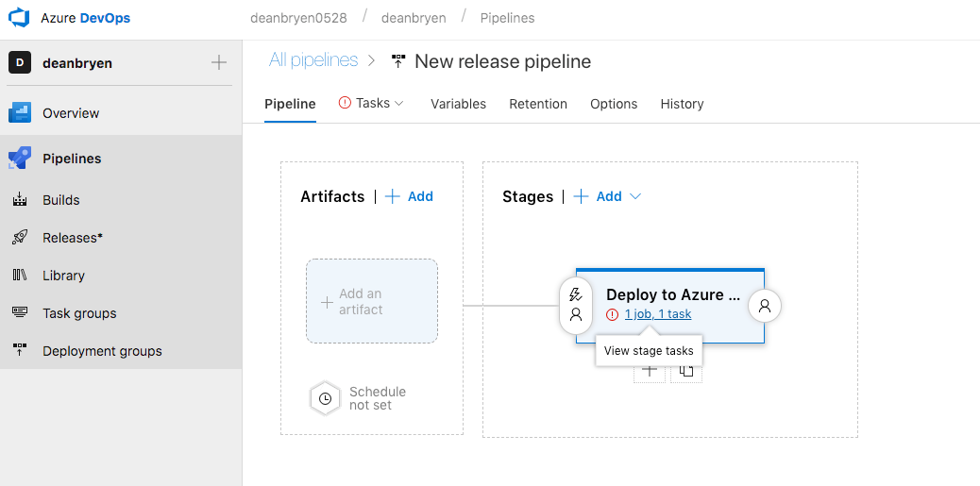The image size is (980, 486).
Task: Click the pipeline name New release pipeline
Action: click(502, 61)
